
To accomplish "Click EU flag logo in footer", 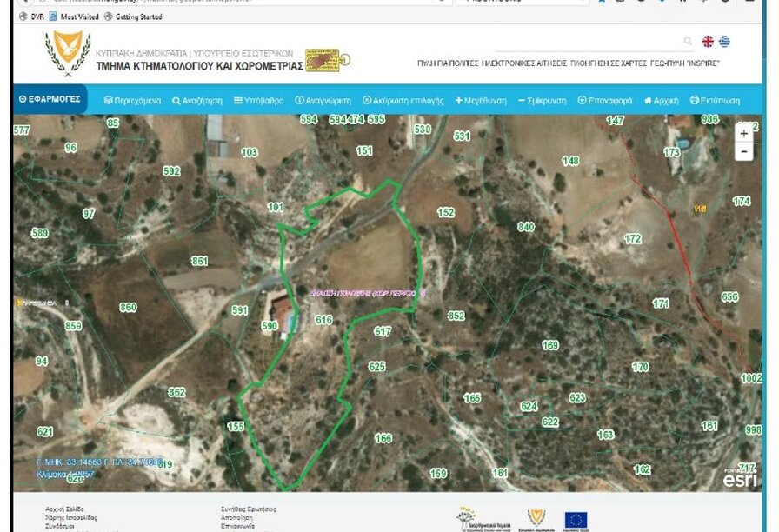I will tap(576, 520).
